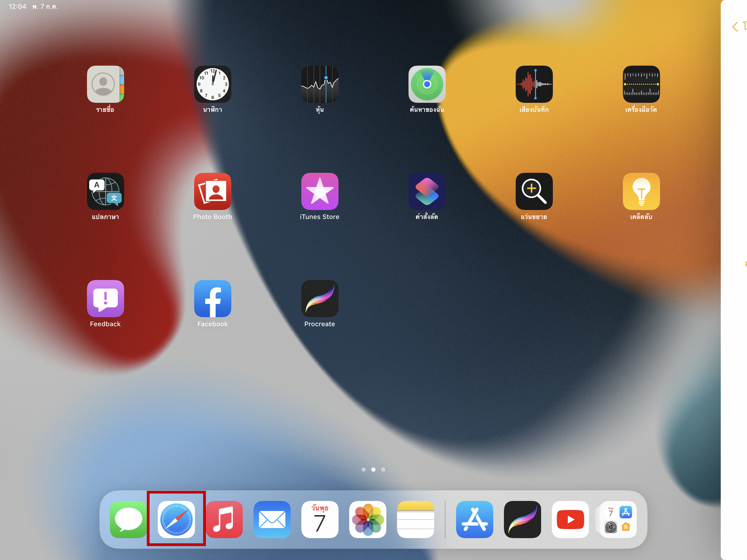Launch the Find My app
This screenshot has height=560, width=747.
(427, 84)
